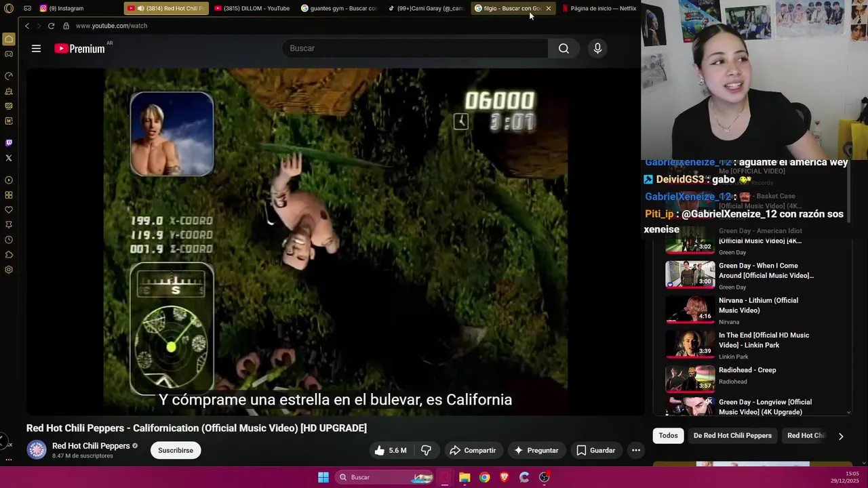
Task: Open the Opera sidebar home icon
Action: (9, 39)
